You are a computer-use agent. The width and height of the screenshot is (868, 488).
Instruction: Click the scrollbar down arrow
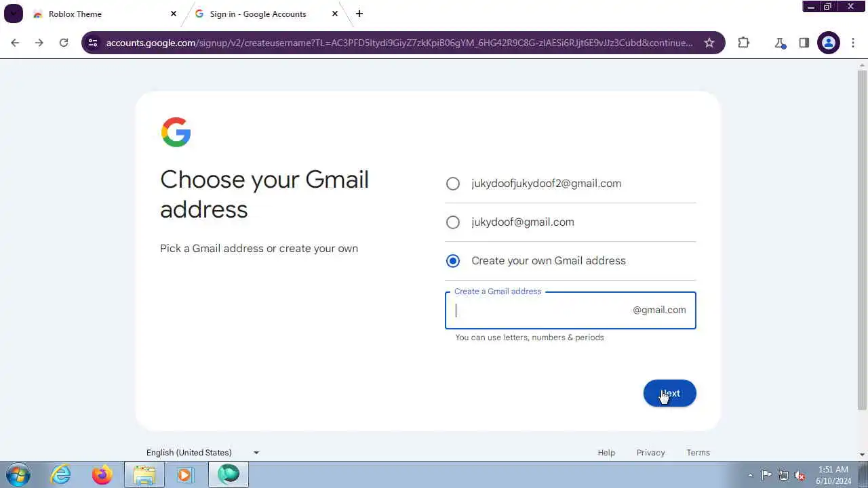click(x=862, y=454)
